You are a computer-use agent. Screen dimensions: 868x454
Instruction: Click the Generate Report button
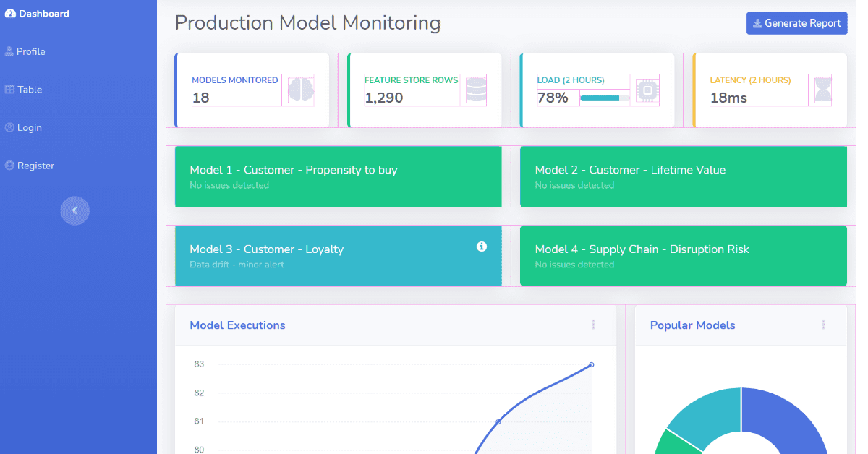pos(796,23)
